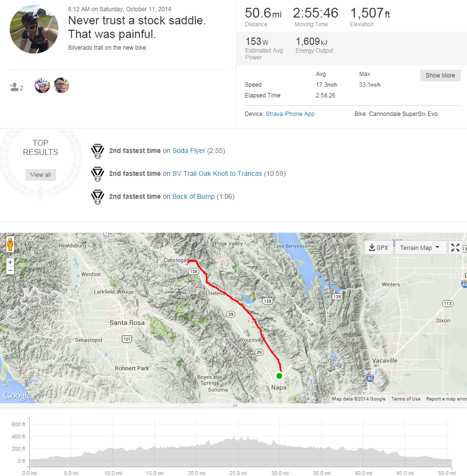
Task: Click the green start marker on map
Action: coord(279,376)
